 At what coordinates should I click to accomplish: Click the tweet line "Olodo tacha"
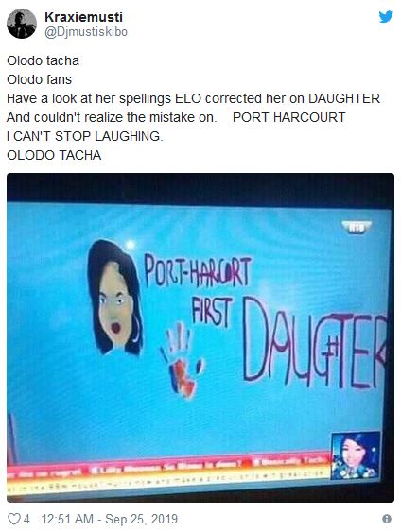(43, 60)
